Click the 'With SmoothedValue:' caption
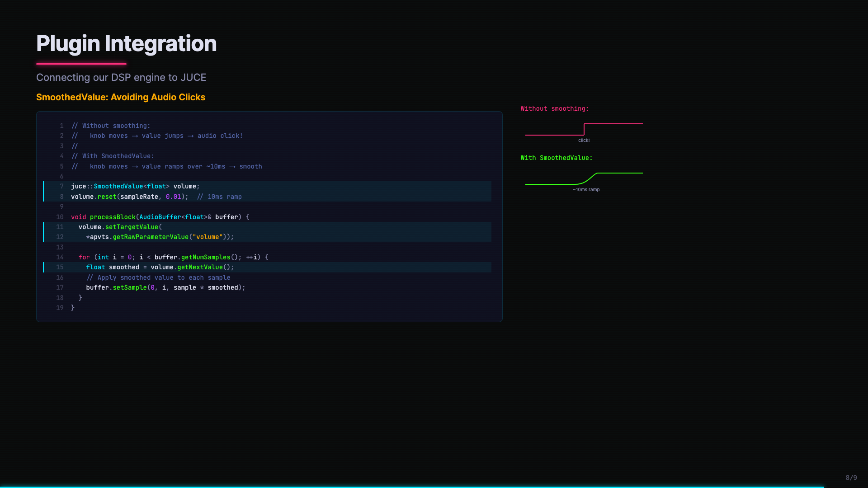 click(557, 158)
